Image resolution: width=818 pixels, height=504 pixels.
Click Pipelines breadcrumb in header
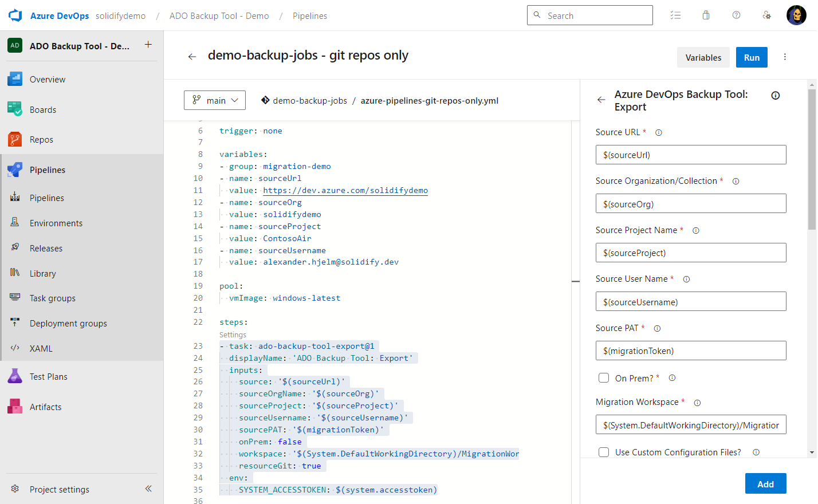[x=310, y=15]
